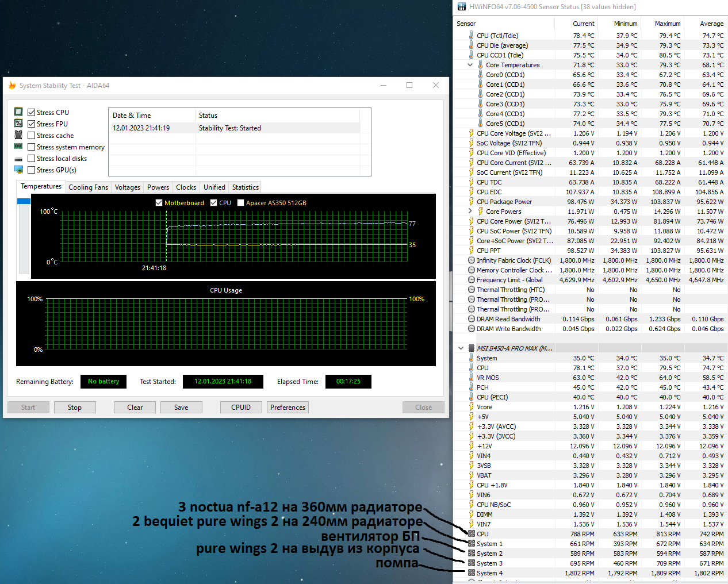The width and height of the screenshot is (728, 584).
Task: Click the Stress FPU percent icon
Action: point(18,123)
